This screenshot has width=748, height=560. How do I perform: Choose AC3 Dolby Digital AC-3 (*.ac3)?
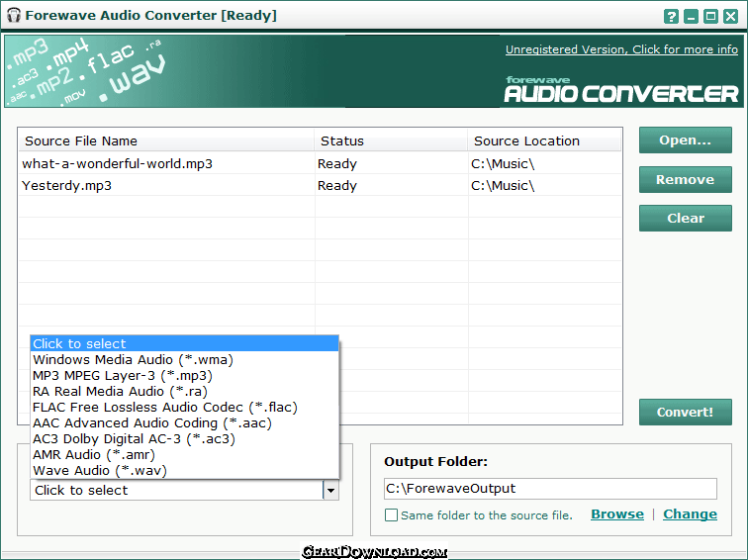[184, 438]
